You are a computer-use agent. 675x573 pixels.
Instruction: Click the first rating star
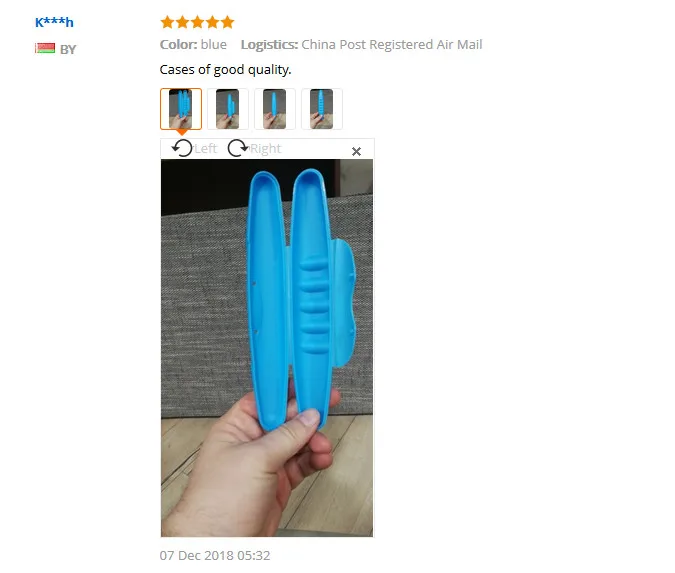click(167, 22)
